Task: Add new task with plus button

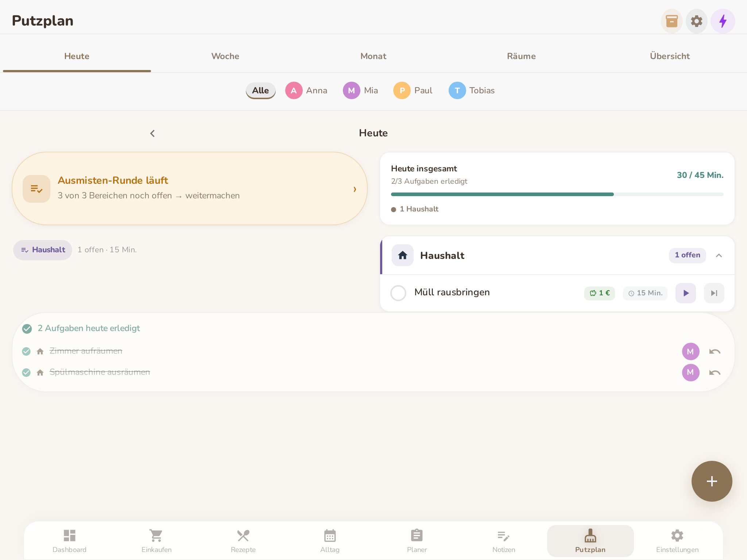Action: coord(712,481)
